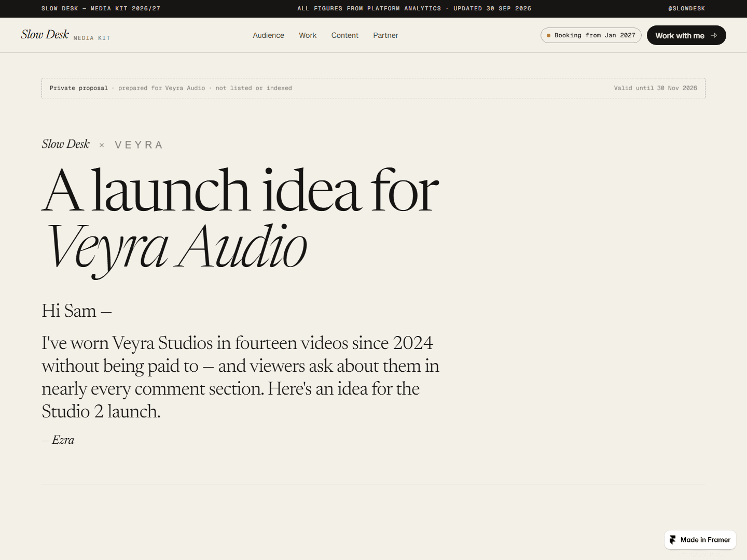Screen dimensions: 747x560
Task: Open the Work nav item
Action: (308, 35)
